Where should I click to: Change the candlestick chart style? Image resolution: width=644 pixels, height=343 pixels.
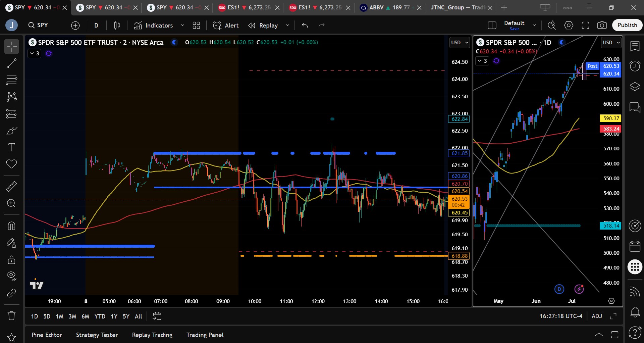coord(117,25)
